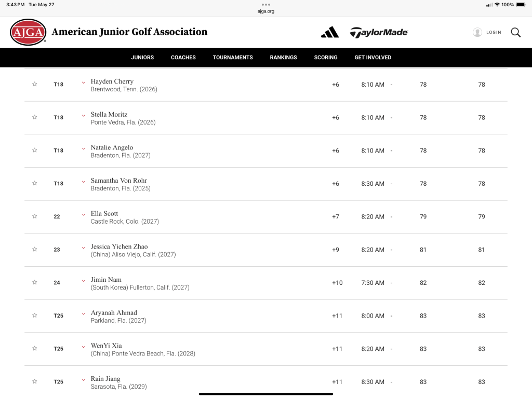The height and width of the screenshot is (398, 532).
Task: Click the TaylorMade logo
Action: (x=379, y=32)
